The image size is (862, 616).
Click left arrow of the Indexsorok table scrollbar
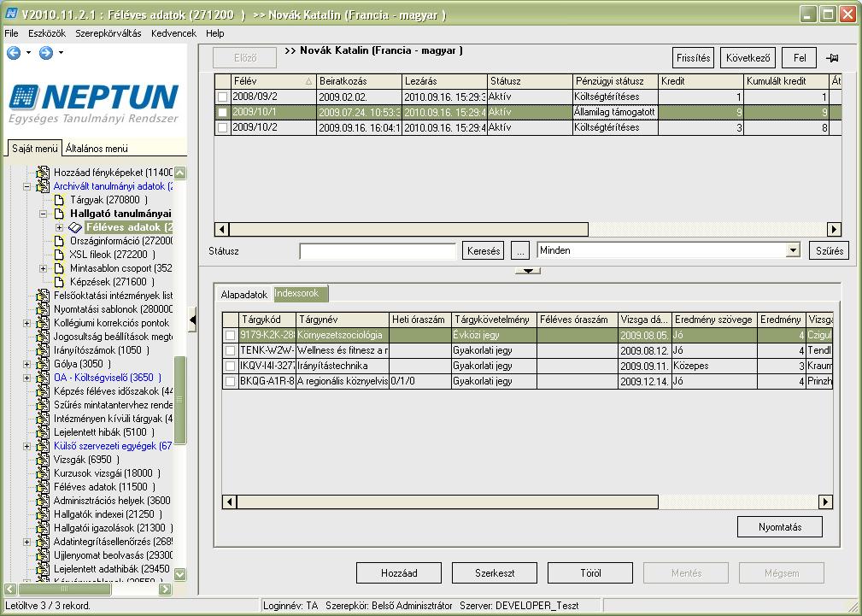pos(229,502)
